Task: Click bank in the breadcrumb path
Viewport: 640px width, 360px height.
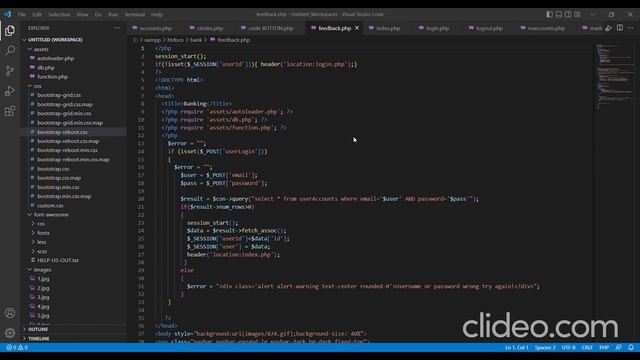Action: (x=196, y=40)
